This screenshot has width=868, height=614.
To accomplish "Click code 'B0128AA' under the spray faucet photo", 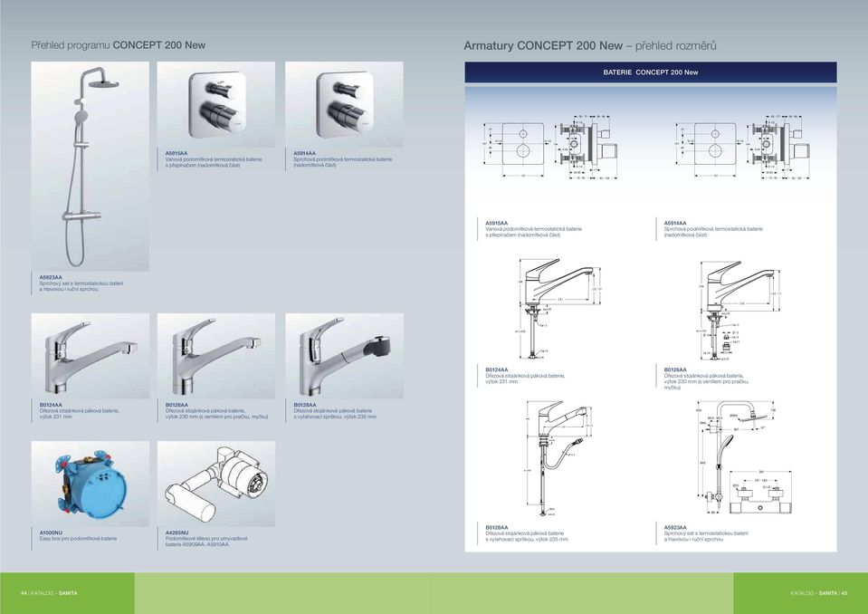I will point(305,405).
